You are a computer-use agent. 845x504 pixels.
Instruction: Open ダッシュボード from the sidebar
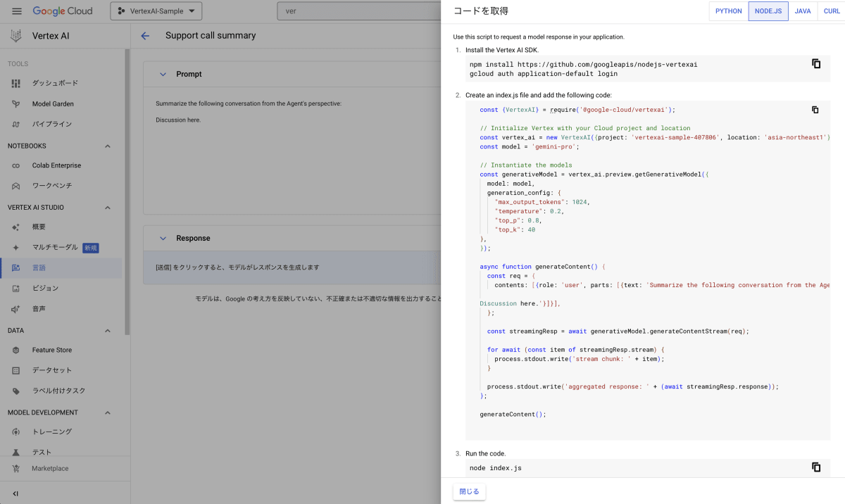click(55, 83)
